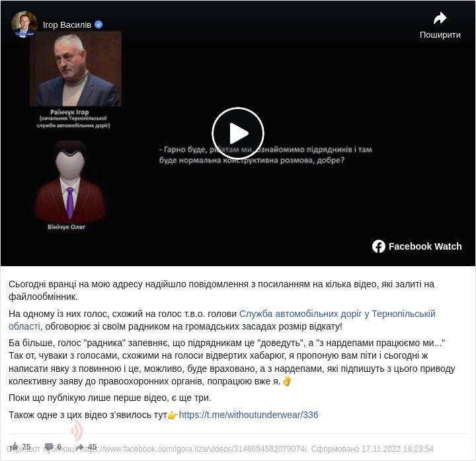Click the thumbs-up likes icon

(14, 446)
